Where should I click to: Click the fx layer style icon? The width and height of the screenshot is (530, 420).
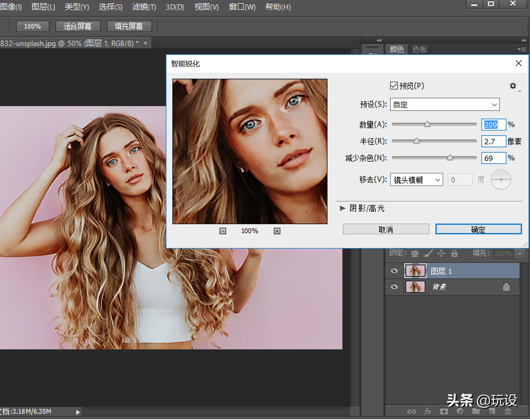pyautogui.click(x=428, y=412)
